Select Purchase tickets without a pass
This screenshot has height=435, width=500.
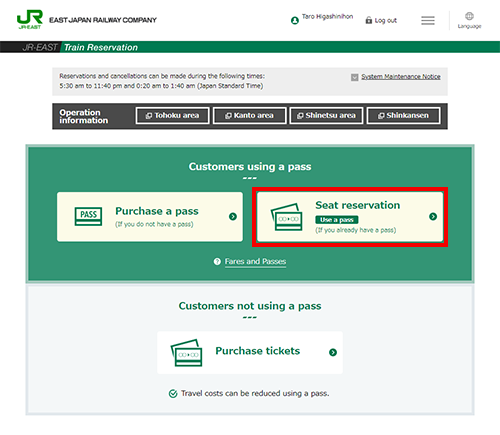(250, 353)
